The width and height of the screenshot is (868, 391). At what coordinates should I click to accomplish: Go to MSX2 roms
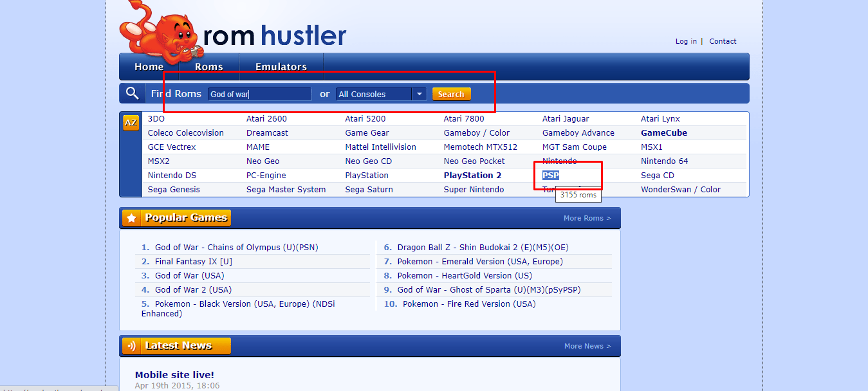click(160, 161)
